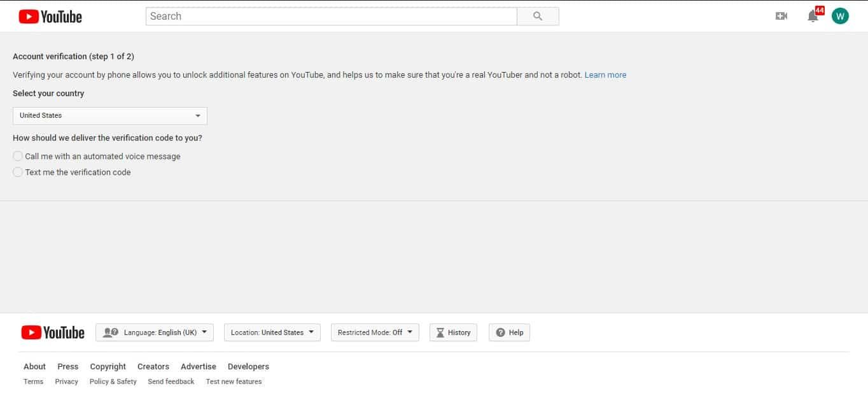Open the Restricted Mode: Off dropdown
The image size is (868, 405).
tap(374, 332)
